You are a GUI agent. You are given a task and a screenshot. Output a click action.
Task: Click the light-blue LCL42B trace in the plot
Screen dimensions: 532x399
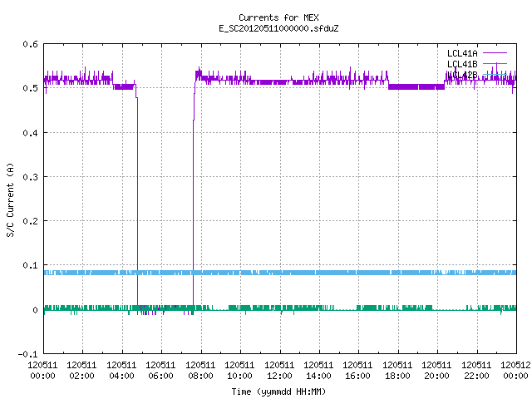(280, 273)
